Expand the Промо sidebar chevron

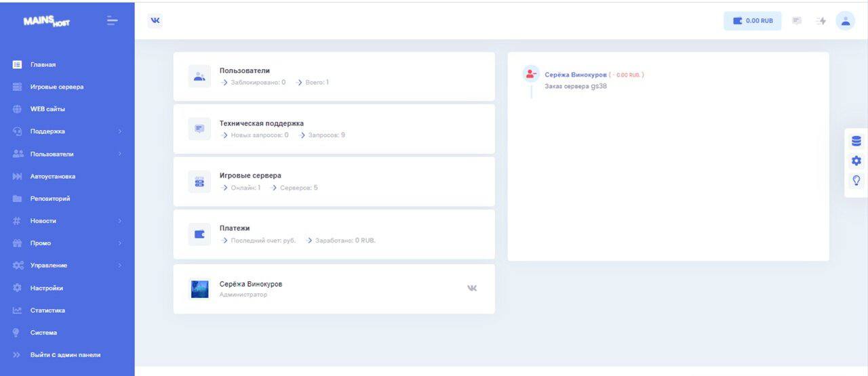[x=119, y=243]
